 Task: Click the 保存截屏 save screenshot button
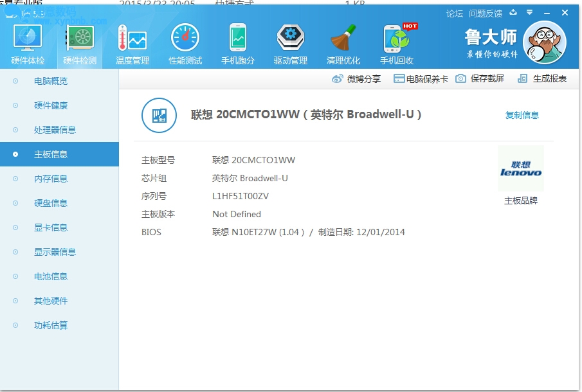point(480,78)
